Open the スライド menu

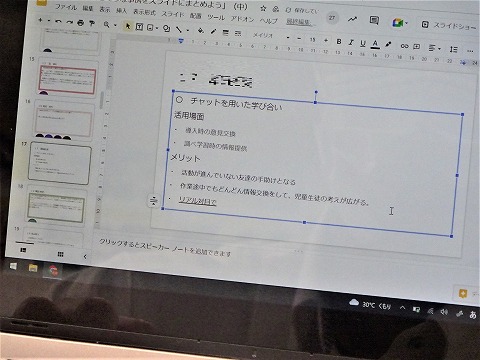(173, 14)
